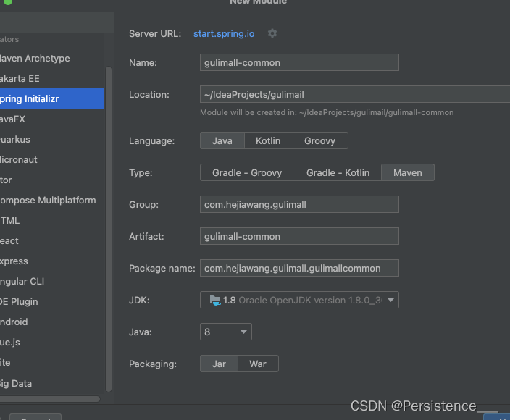
Task: Select Quarkus generator
Action: pyautogui.click(x=51, y=139)
